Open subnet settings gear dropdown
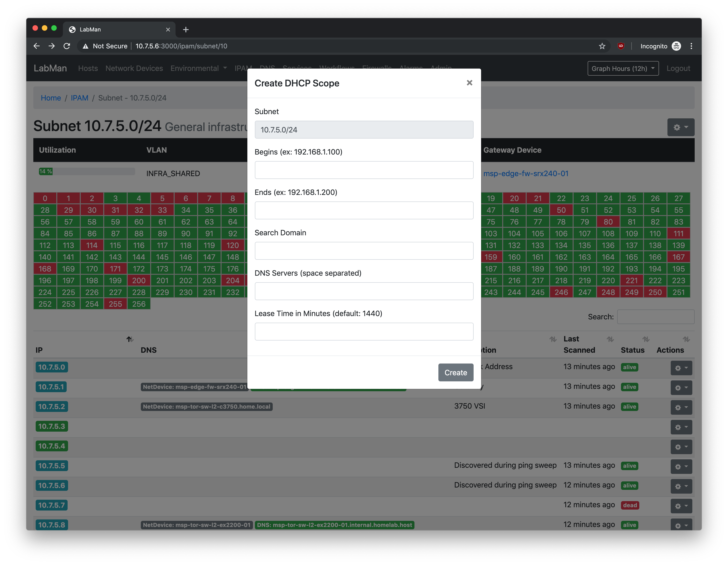This screenshot has height=565, width=728. point(680,127)
